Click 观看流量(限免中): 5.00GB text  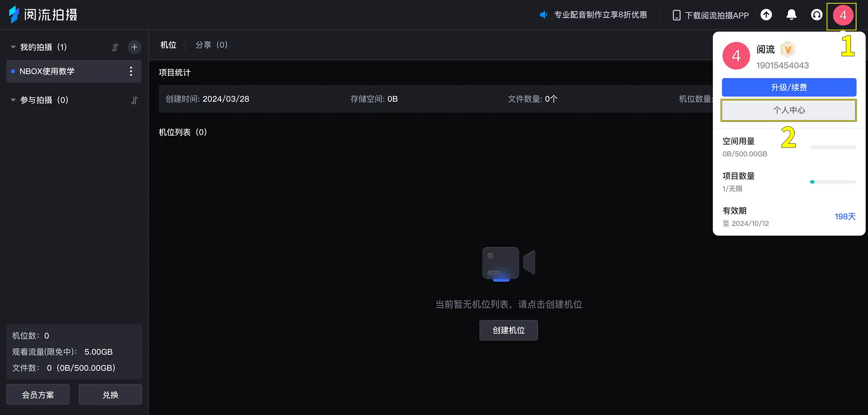(62, 352)
